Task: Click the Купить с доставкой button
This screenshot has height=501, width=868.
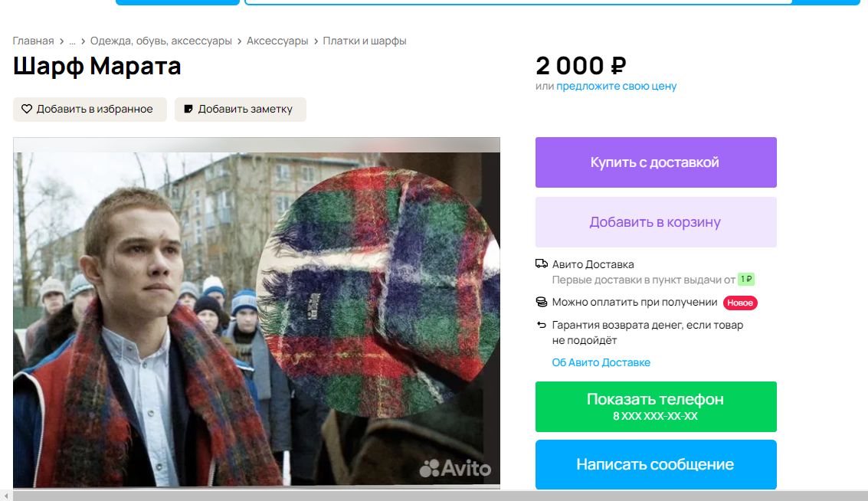Action: pyautogui.click(x=656, y=162)
